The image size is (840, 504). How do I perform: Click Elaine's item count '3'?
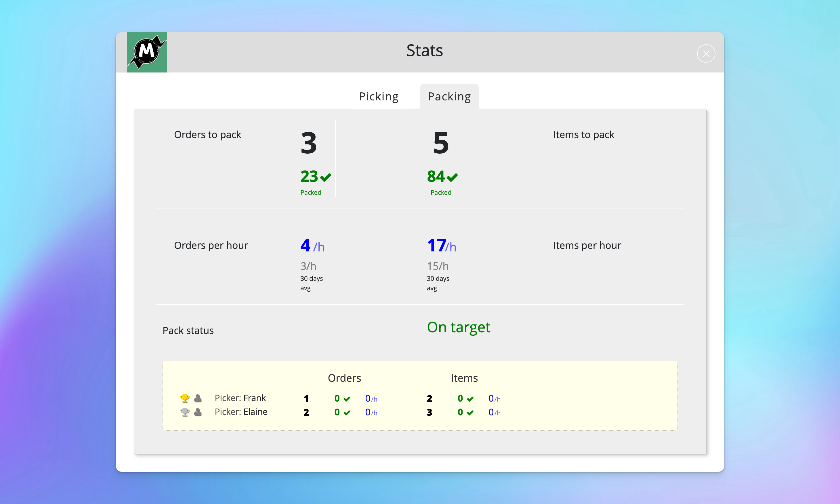pyautogui.click(x=429, y=413)
